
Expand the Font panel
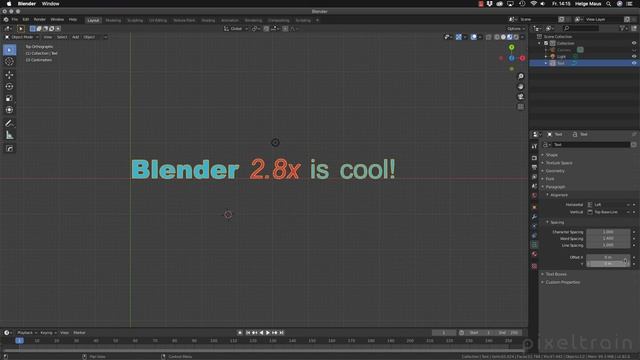pos(550,179)
